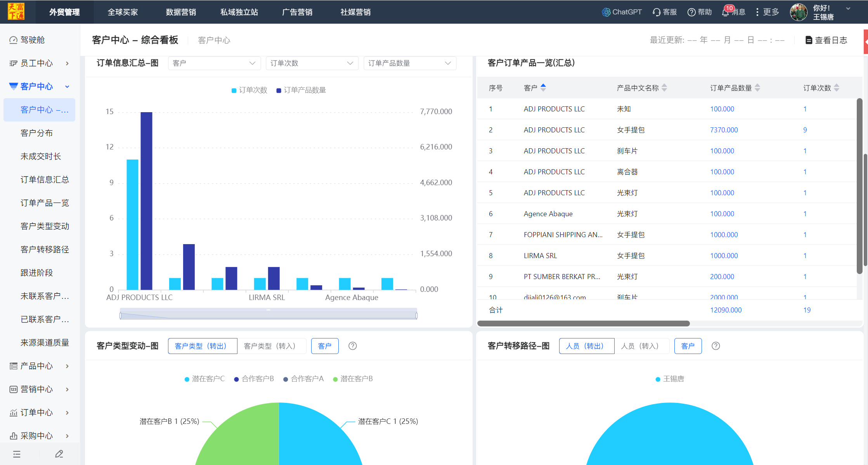
Task: Switch to 外贸管理 top tab
Action: [64, 12]
